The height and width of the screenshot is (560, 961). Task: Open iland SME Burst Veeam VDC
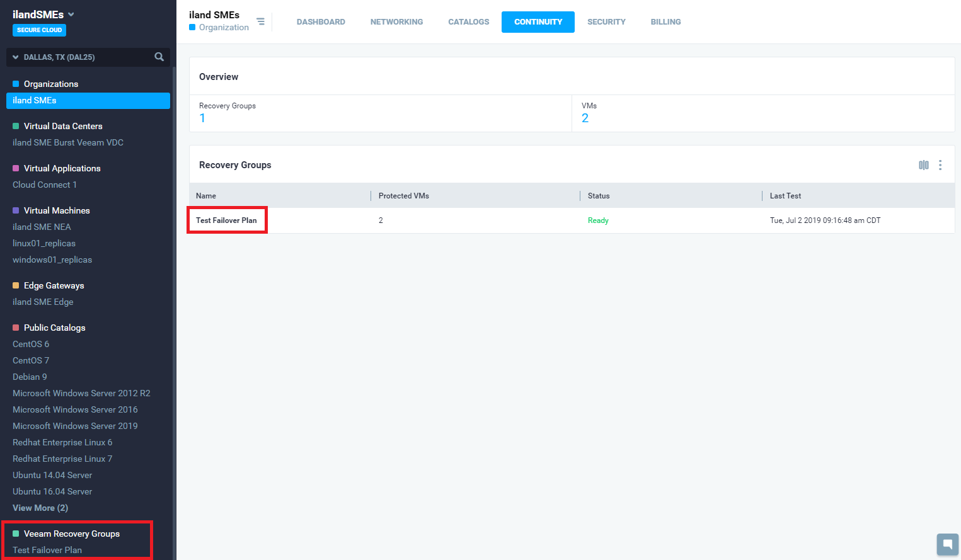(68, 142)
